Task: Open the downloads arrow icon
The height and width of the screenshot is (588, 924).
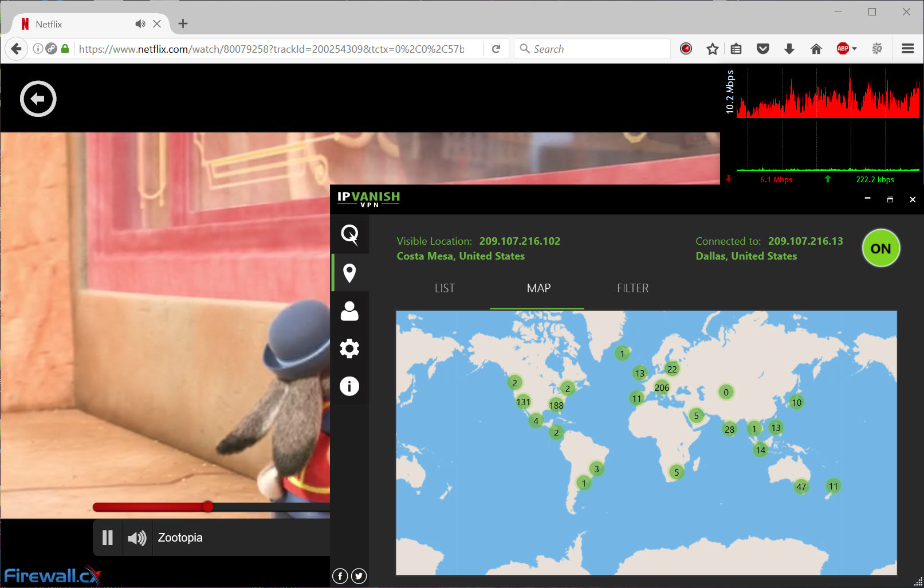Action: 789,49
